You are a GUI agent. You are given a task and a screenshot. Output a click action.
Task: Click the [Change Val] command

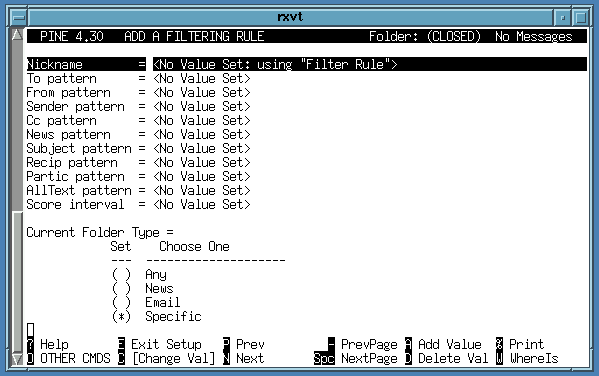tap(173, 358)
